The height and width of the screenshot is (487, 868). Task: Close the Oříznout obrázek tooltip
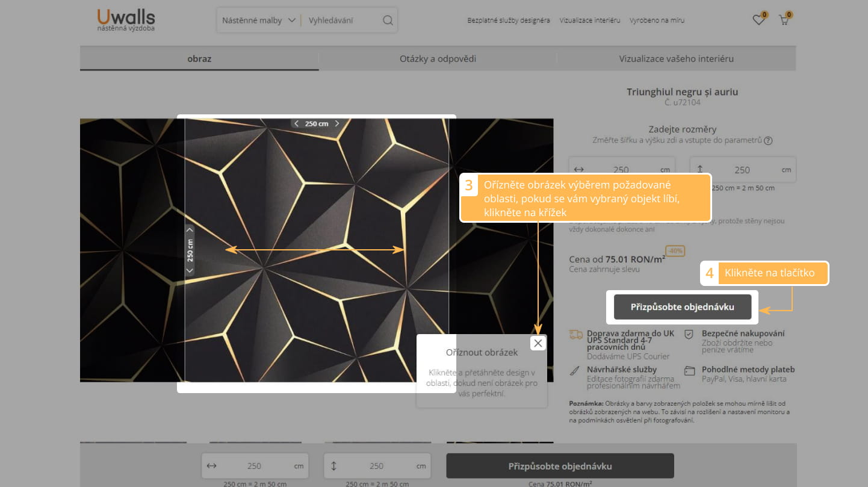pos(538,343)
